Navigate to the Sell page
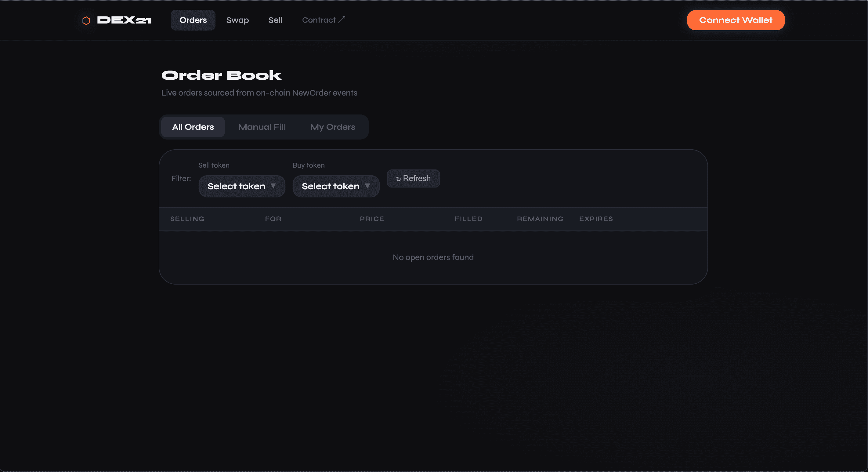 tap(275, 20)
